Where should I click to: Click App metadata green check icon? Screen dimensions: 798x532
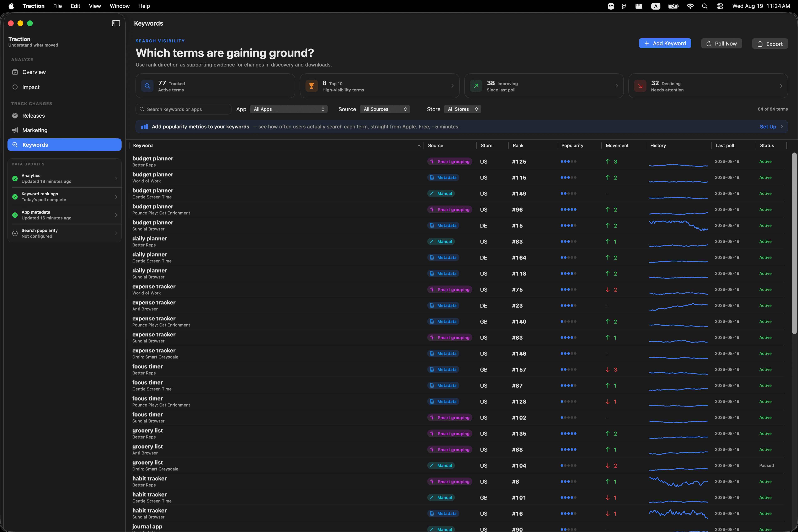15,215
